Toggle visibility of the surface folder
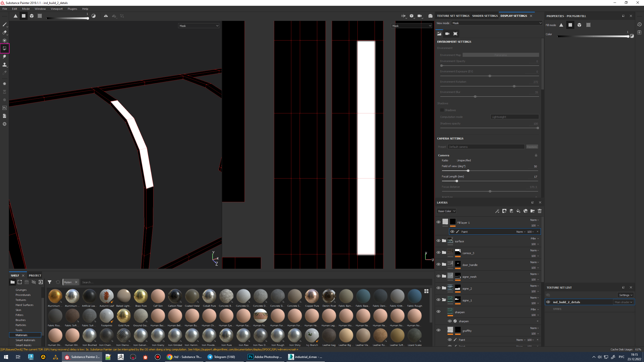The image size is (644, 362). pyautogui.click(x=438, y=241)
